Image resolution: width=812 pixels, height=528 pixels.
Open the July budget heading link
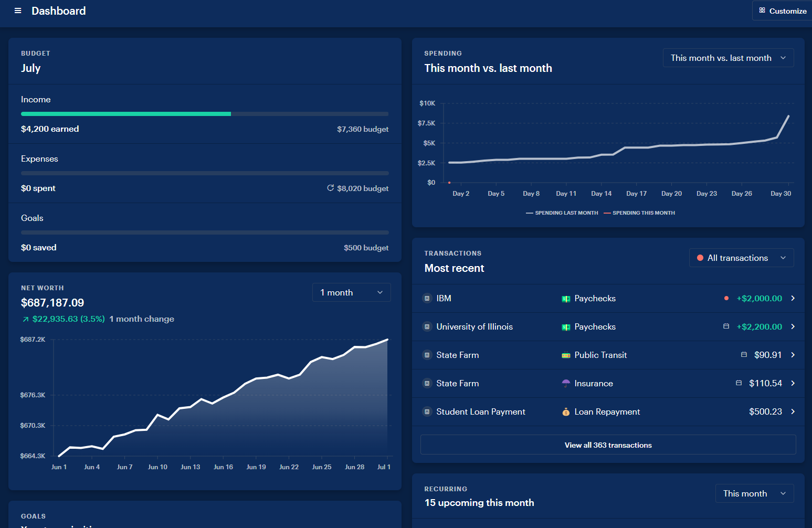pyautogui.click(x=30, y=68)
